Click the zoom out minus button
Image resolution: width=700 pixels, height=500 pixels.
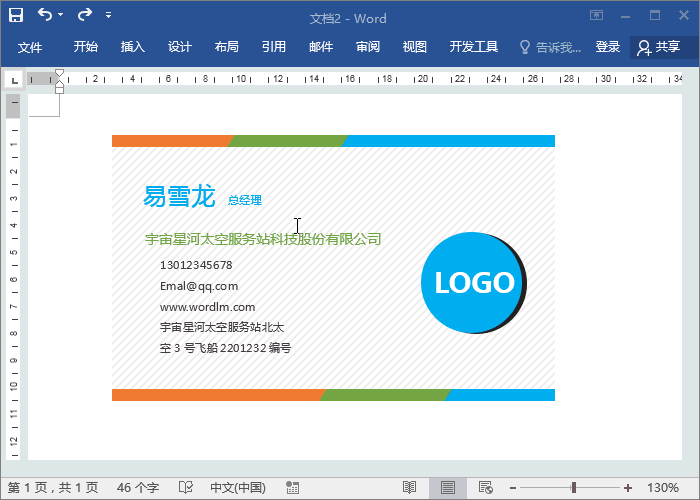tap(513, 488)
